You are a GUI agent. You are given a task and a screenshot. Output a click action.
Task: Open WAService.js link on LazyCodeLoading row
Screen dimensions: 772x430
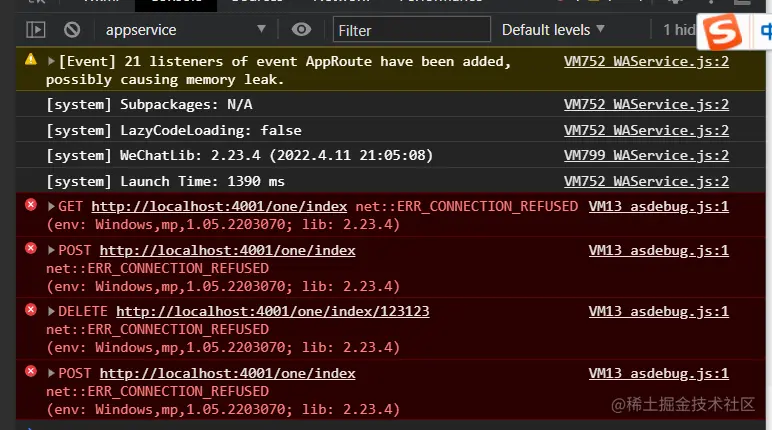tap(646, 131)
